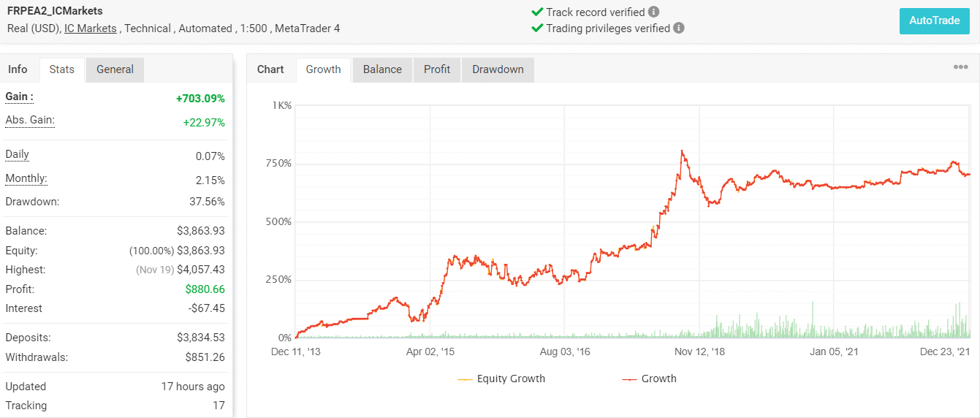The height and width of the screenshot is (418, 980).
Task: Click the growth peak near Nov 2018
Action: 682,151
